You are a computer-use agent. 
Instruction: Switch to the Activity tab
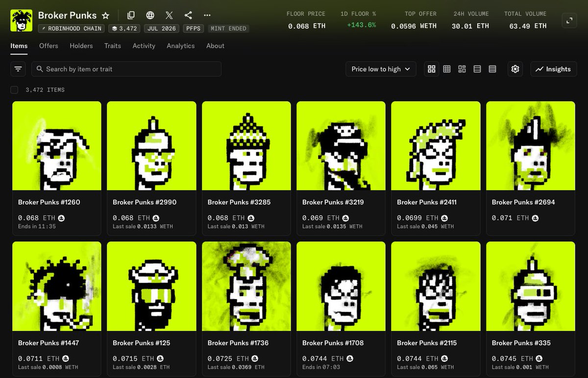pyautogui.click(x=144, y=46)
